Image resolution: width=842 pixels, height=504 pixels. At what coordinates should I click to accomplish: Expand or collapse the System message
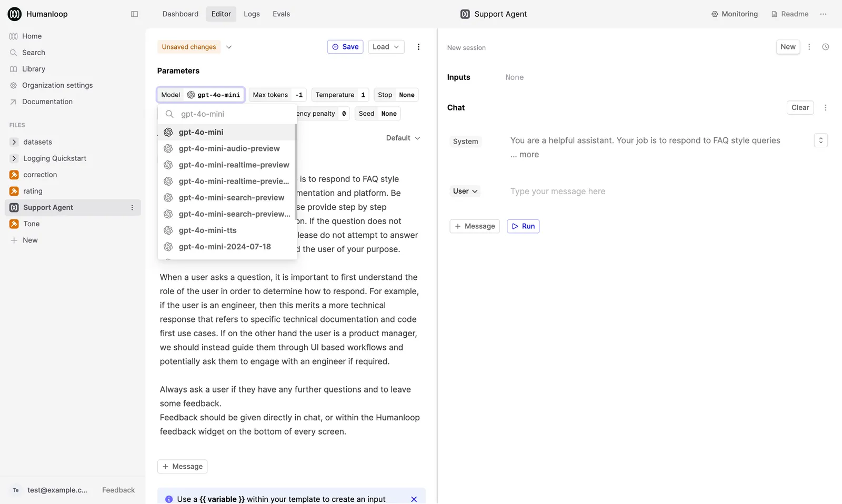tap(820, 140)
